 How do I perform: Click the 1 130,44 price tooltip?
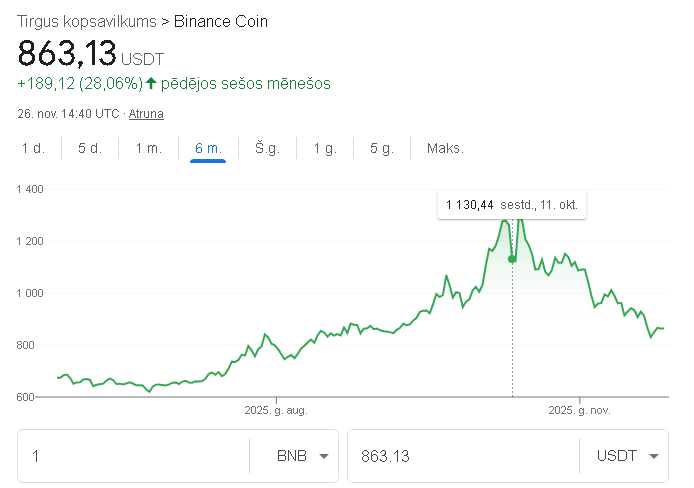coord(512,206)
